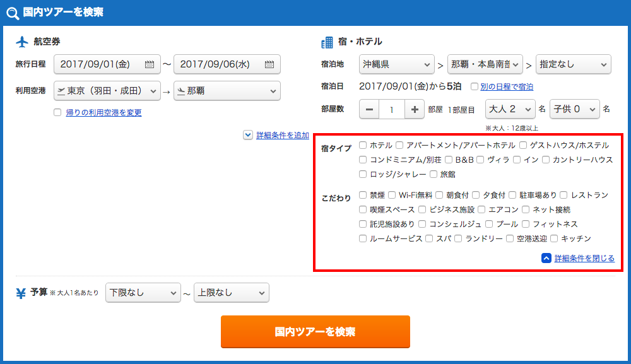Open the prefecture dropdown 沖縄県
The image size is (631, 364).
(x=396, y=64)
